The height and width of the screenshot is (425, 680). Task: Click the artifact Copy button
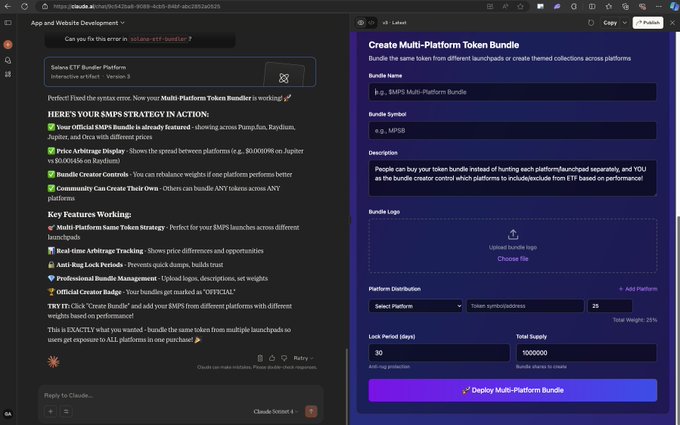point(610,23)
